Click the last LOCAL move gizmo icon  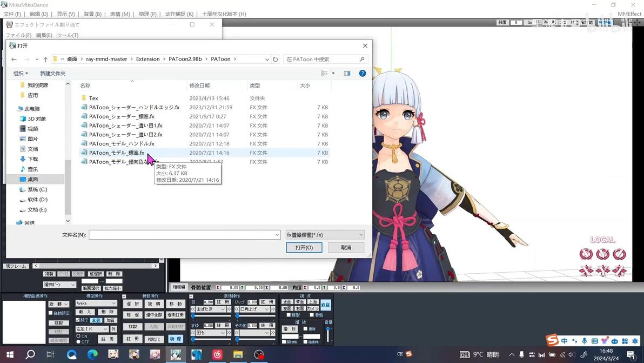tap(619, 270)
